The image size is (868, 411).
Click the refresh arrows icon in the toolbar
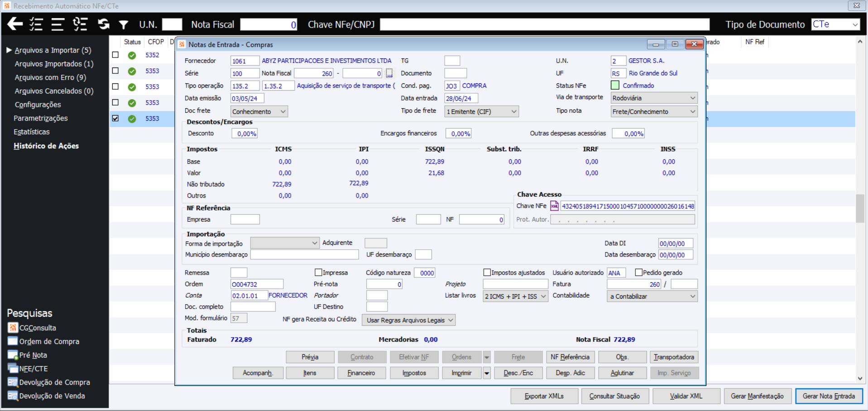coord(104,24)
